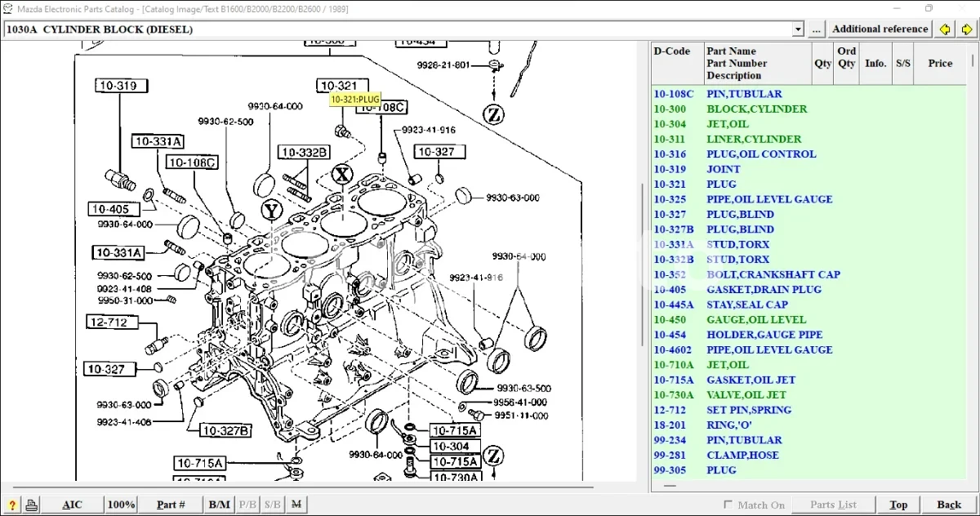980x516 pixels.
Task: Select row 10-4602 PIPE,OIL LEVEL GAUGE
Action: tap(808, 349)
